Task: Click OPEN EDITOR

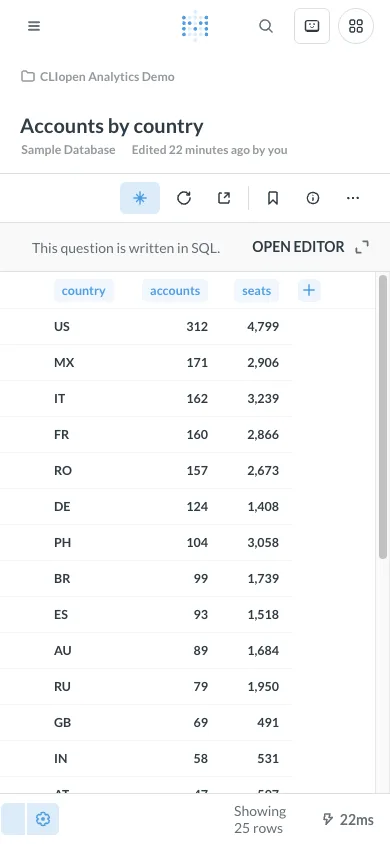Action: (298, 247)
